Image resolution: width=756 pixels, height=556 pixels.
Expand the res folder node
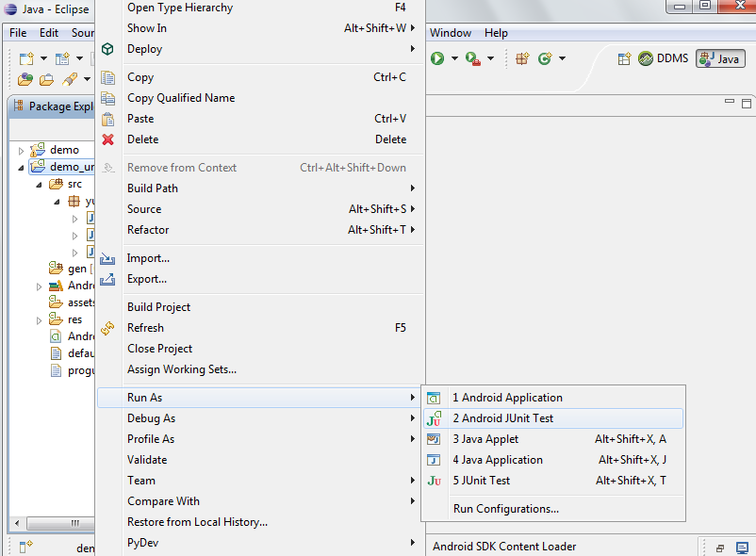(39, 320)
